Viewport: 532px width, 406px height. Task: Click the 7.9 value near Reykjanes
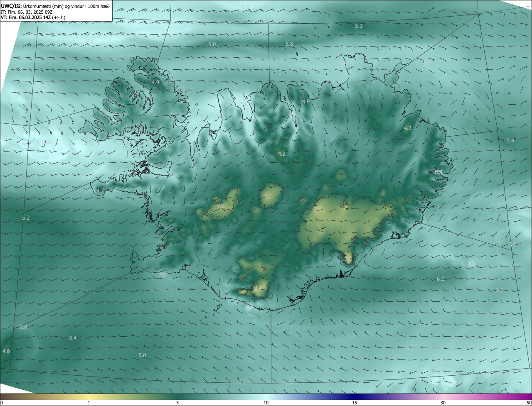click(162, 275)
